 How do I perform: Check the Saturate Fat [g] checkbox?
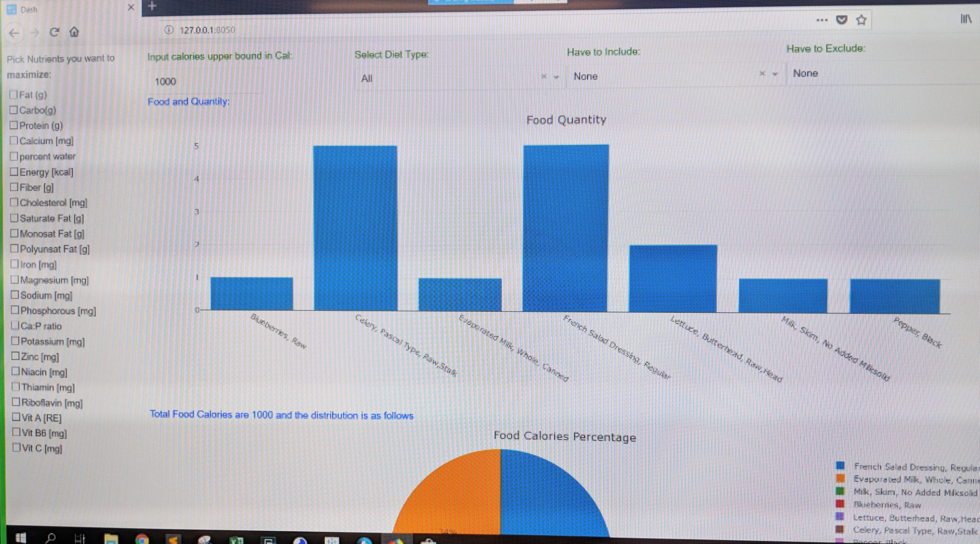(14, 218)
